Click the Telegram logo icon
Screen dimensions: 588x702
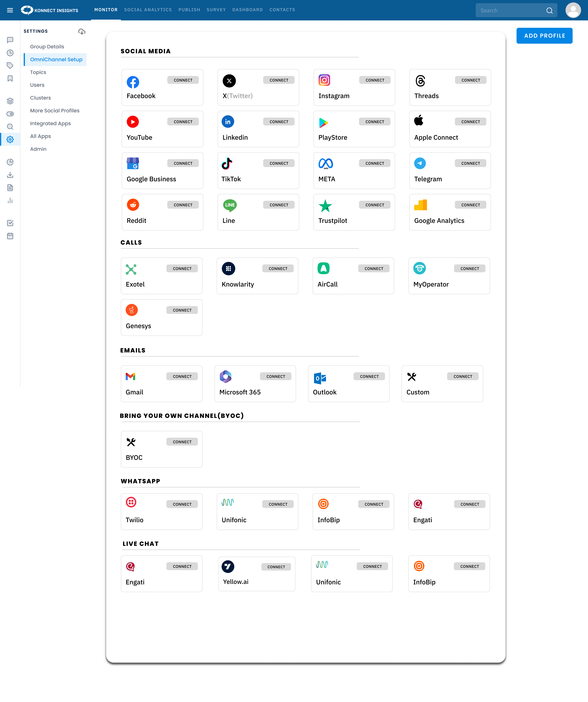point(420,163)
